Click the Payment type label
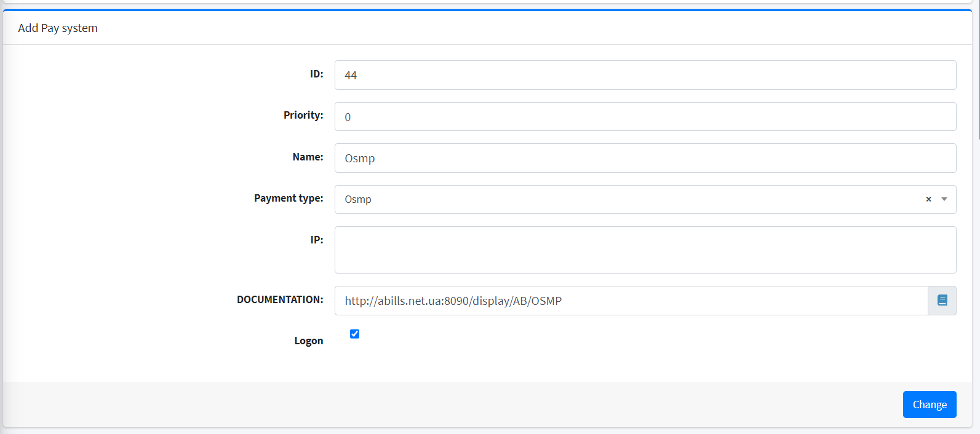The height and width of the screenshot is (434, 980). (x=289, y=198)
